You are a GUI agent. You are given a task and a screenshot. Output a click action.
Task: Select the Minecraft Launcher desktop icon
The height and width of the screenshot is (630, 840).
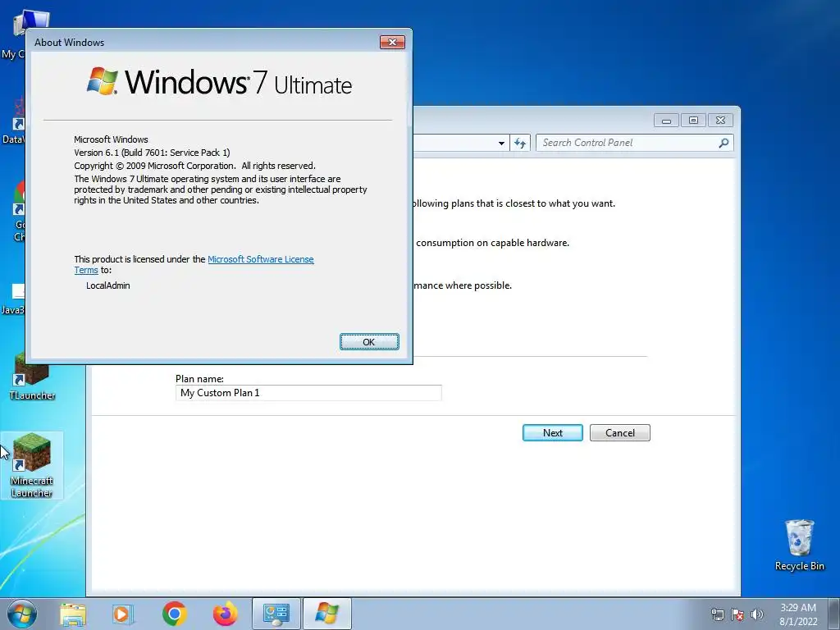32,466
